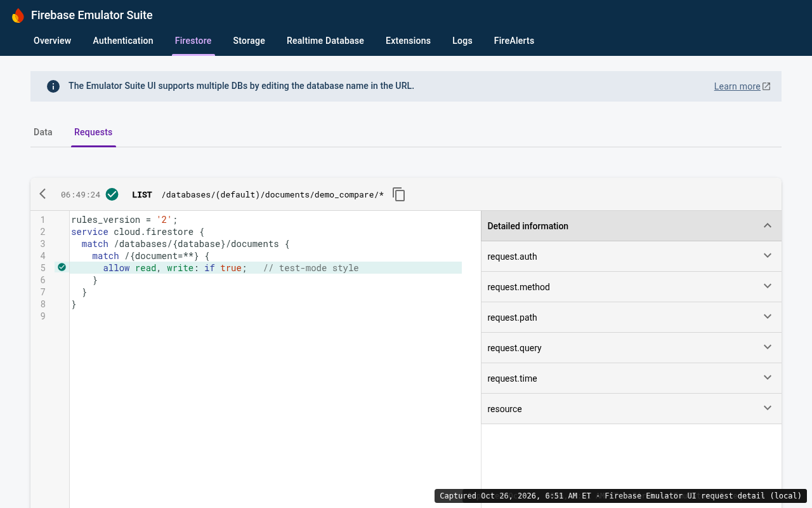Expand the request.time section
The width and height of the screenshot is (812, 508).
pos(631,378)
